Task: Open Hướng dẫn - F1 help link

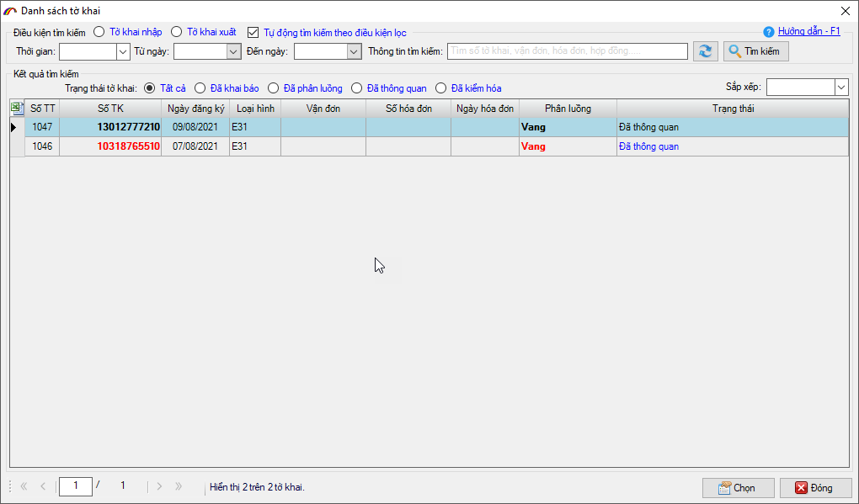Action: 808,31
